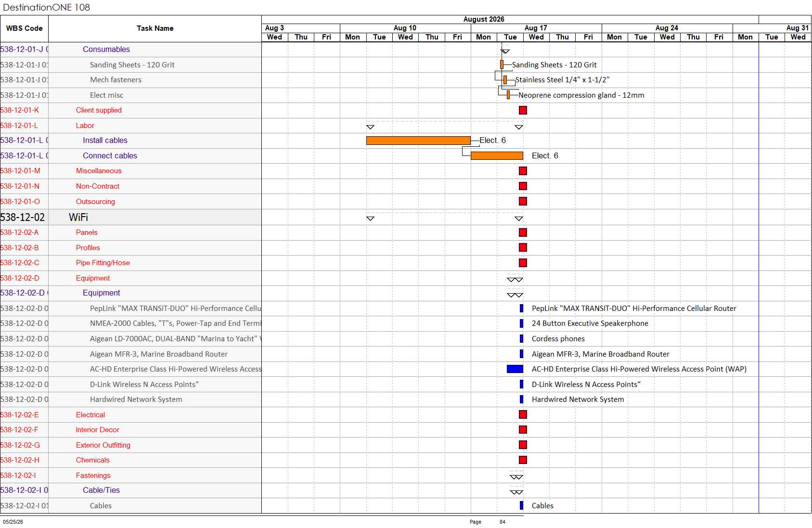Click the Elect. 6 label beside Install cables
The width and height of the screenshot is (812, 528).
point(492,141)
